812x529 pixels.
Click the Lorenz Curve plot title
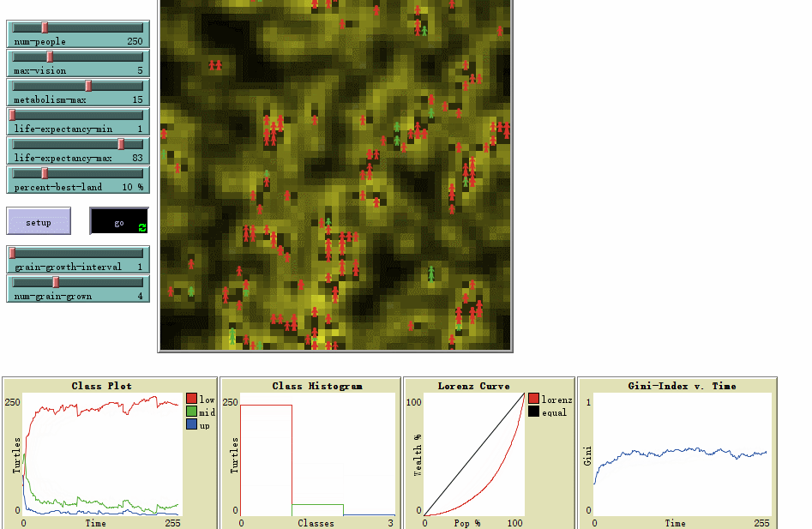click(x=473, y=386)
